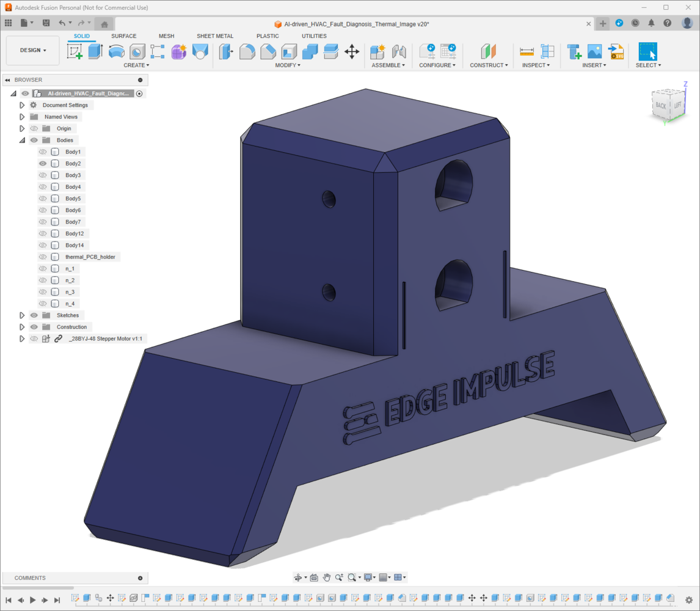
Task: Open the MODIFY dropdown menu
Action: point(288,65)
